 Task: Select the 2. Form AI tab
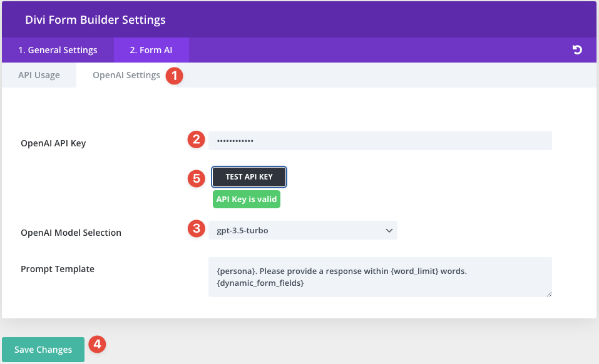click(151, 50)
